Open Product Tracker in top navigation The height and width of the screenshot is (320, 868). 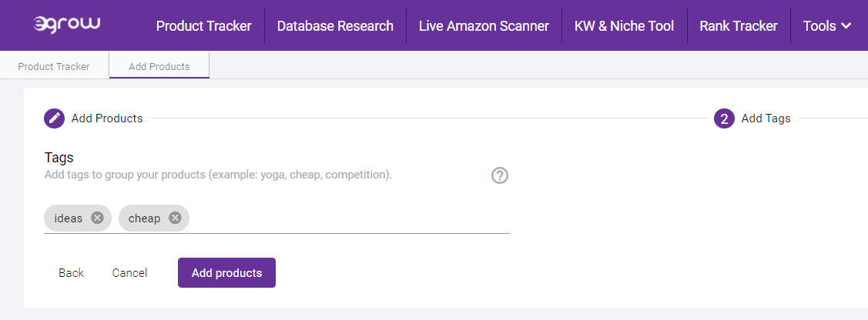pos(203,25)
